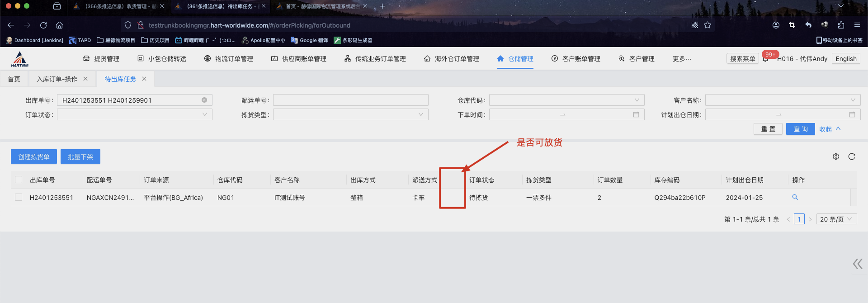This screenshot has height=303, width=868.
Task: Open the table column settings gear
Action: tap(835, 156)
